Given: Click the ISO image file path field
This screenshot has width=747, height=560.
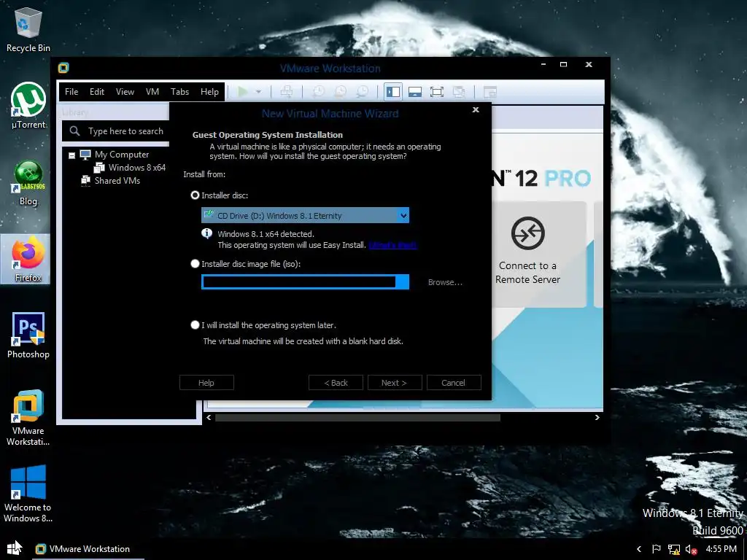Looking at the screenshot, I should click(298, 282).
